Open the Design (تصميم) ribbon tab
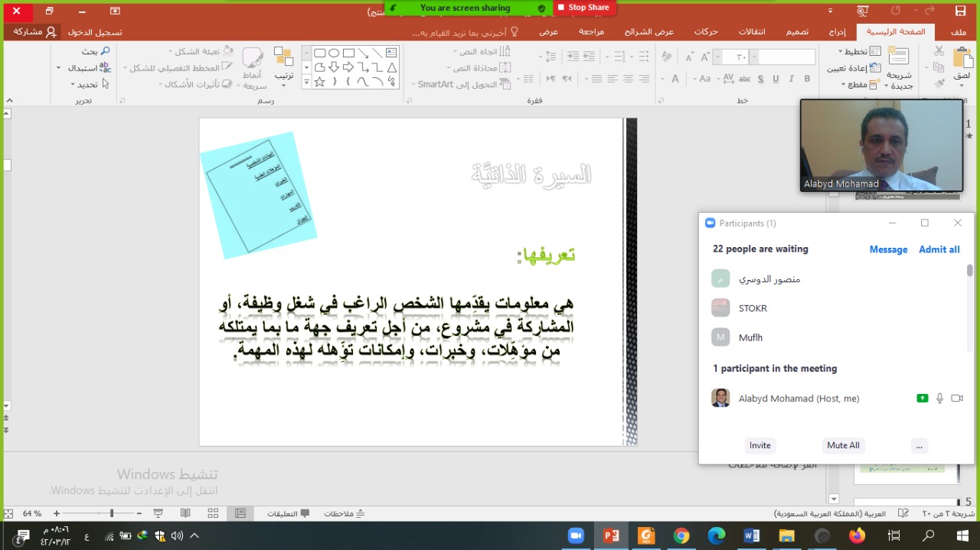 [x=797, y=32]
